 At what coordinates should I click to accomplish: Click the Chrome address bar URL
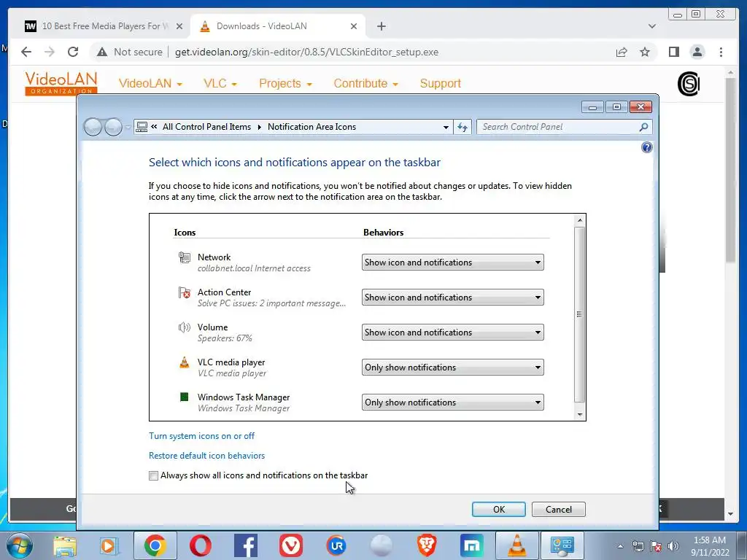point(306,52)
